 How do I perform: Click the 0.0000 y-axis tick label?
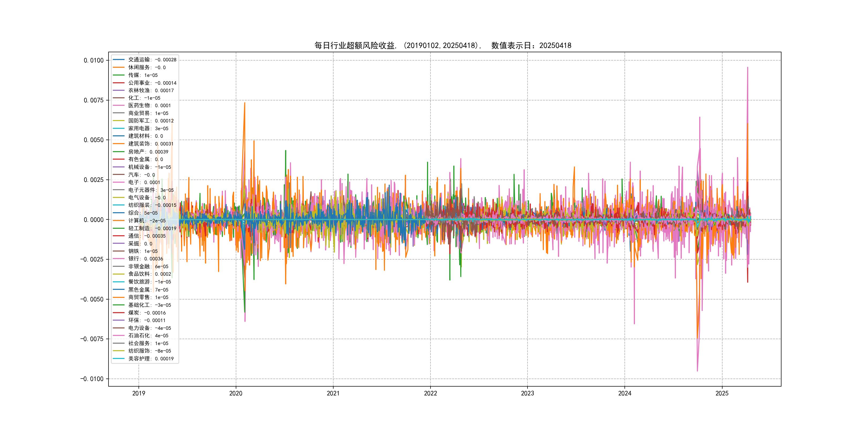pos(94,220)
